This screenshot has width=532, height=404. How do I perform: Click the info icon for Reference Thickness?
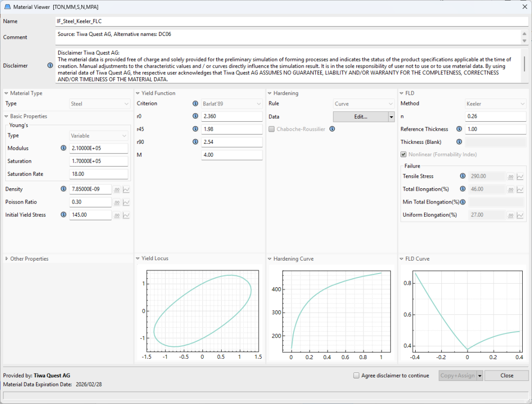459,129
